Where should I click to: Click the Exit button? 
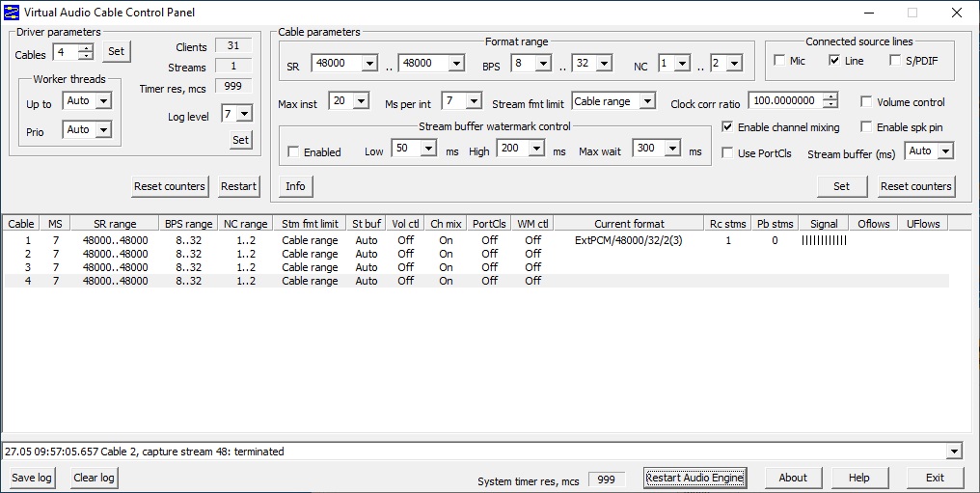click(935, 478)
